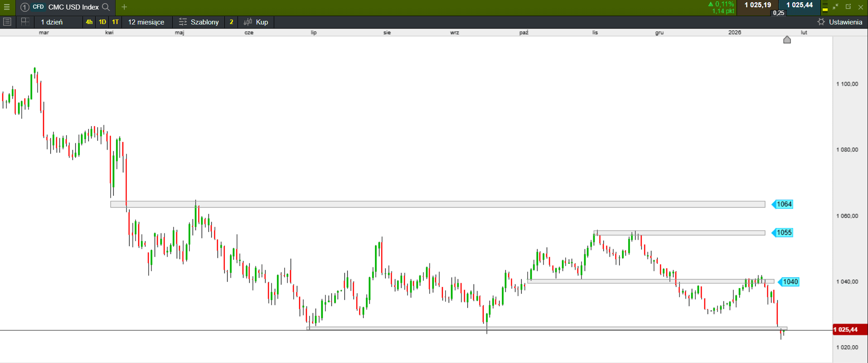Click the Ustawienia gear icon
This screenshot has width=868, height=363.
821,22
